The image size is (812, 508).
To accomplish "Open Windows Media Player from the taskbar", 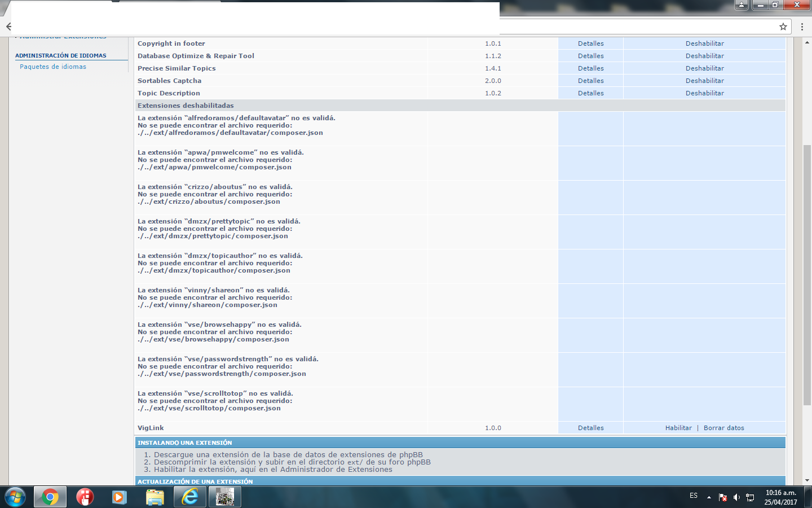I will click(119, 497).
